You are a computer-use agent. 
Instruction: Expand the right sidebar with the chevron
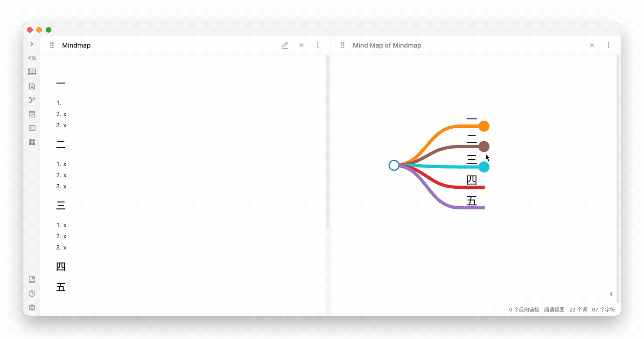(x=611, y=294)
